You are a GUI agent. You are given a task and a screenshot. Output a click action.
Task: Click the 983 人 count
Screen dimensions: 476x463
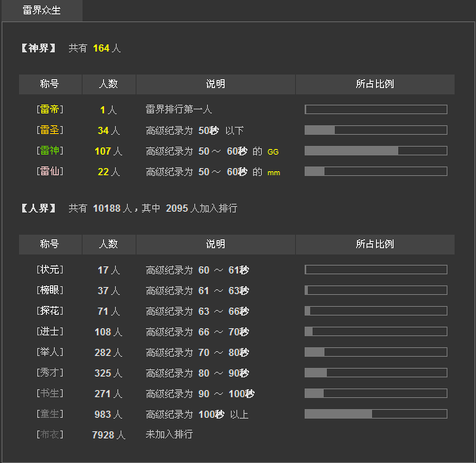109,414
